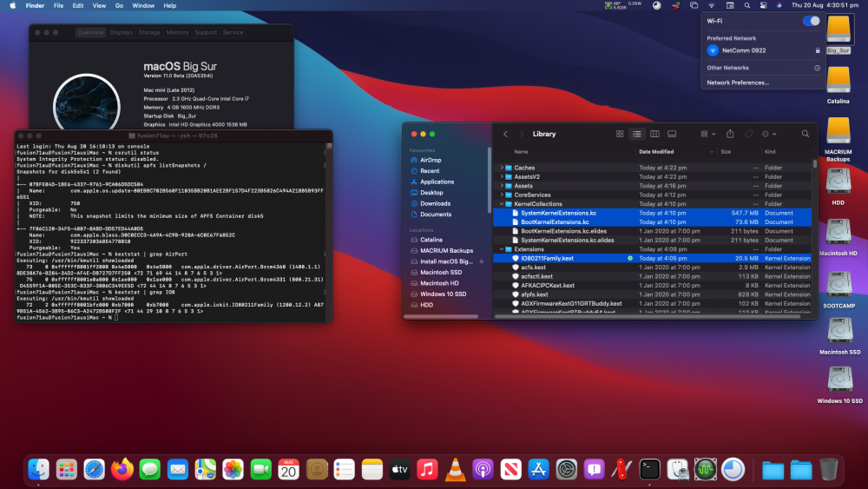
Task: Open Network Preferences link
Action: click(x=738, y=83)
